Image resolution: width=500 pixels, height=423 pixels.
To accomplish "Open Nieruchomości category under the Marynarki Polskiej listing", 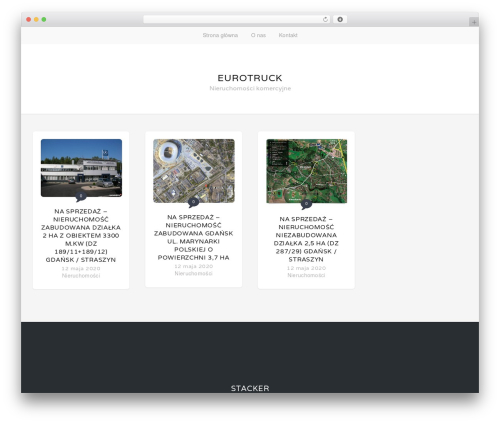I will (193, 273).
